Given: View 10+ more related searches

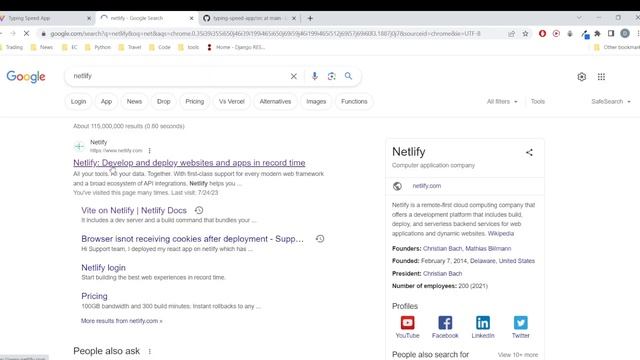Looking at the screenshot, I should coord(518,355).
